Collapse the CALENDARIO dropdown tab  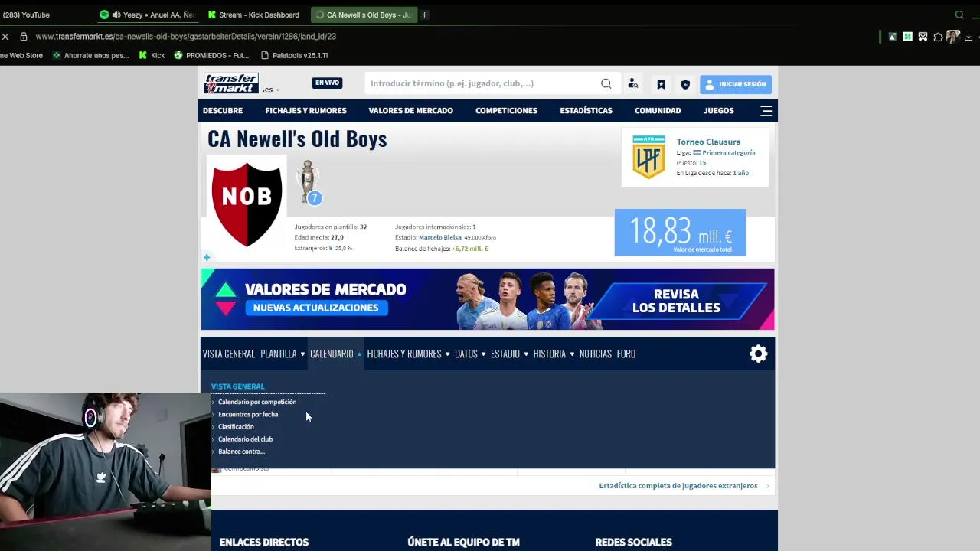336,354
